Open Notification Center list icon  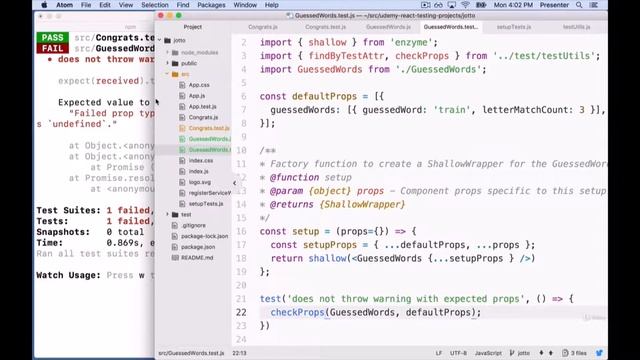click(594, 5)
